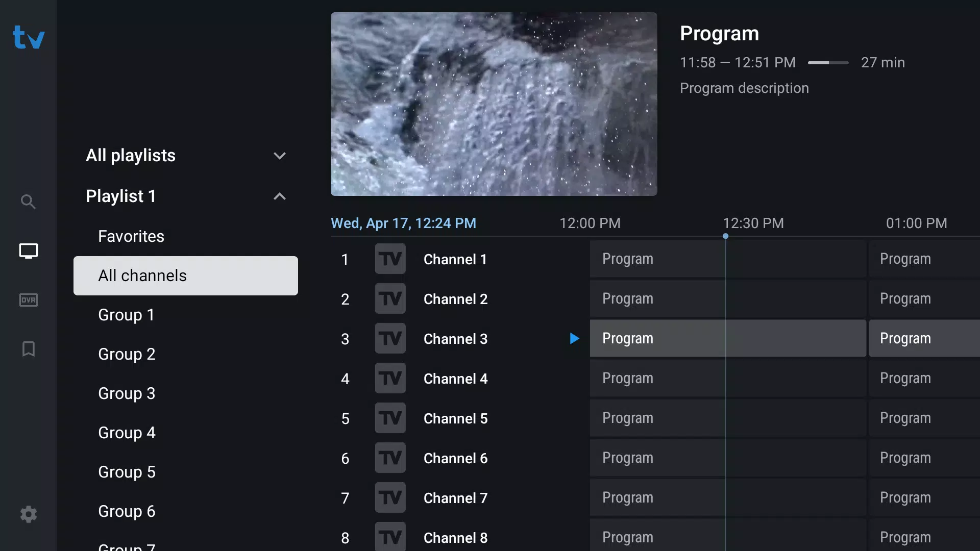
Task: Select the screen/display icon
Action: (28, 251)
